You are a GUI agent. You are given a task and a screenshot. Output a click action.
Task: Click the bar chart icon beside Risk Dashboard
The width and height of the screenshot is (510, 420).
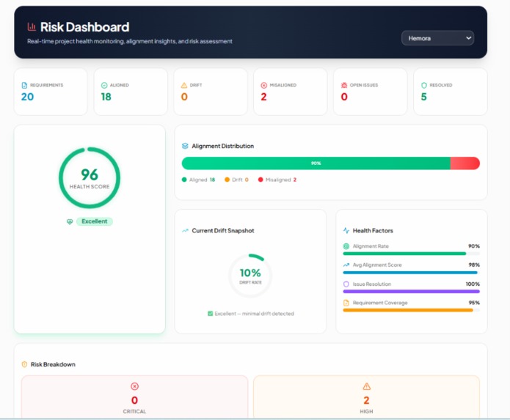pyautogui.click(x=32, y=27)
